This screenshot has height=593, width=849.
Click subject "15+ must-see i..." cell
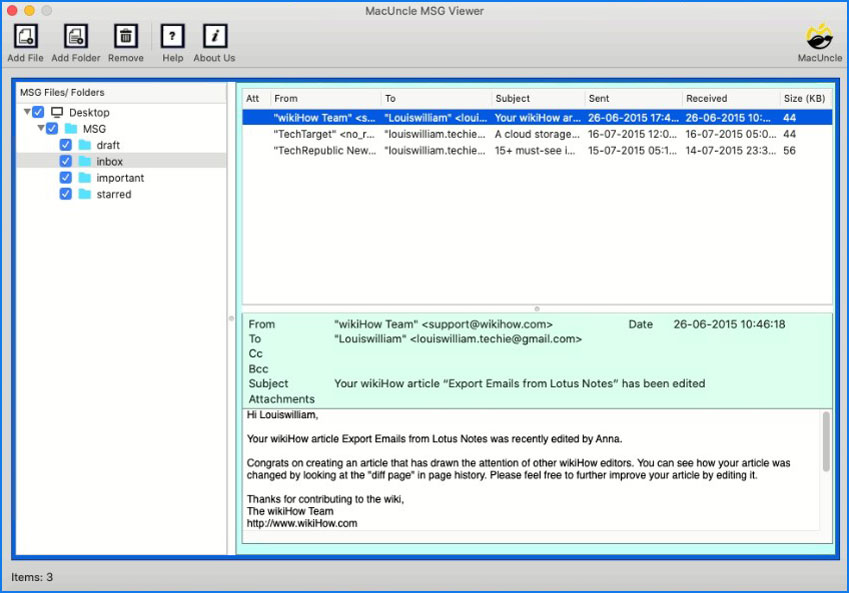(535, 150)
